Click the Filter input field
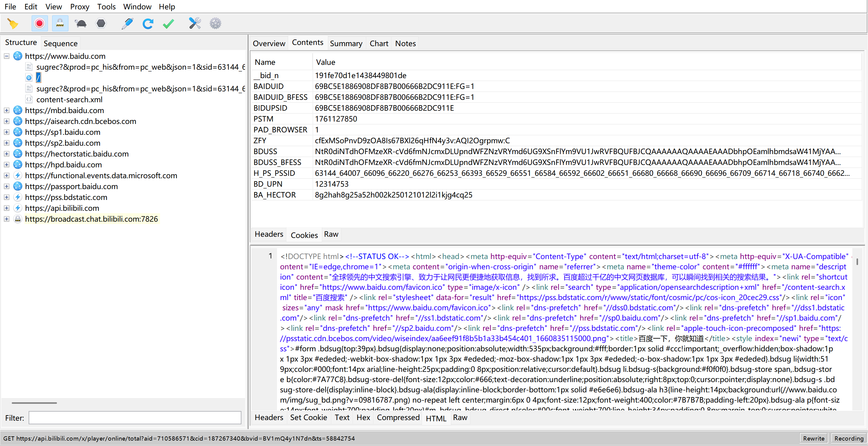Screen dimensions: 868x446 click(135, 418)
